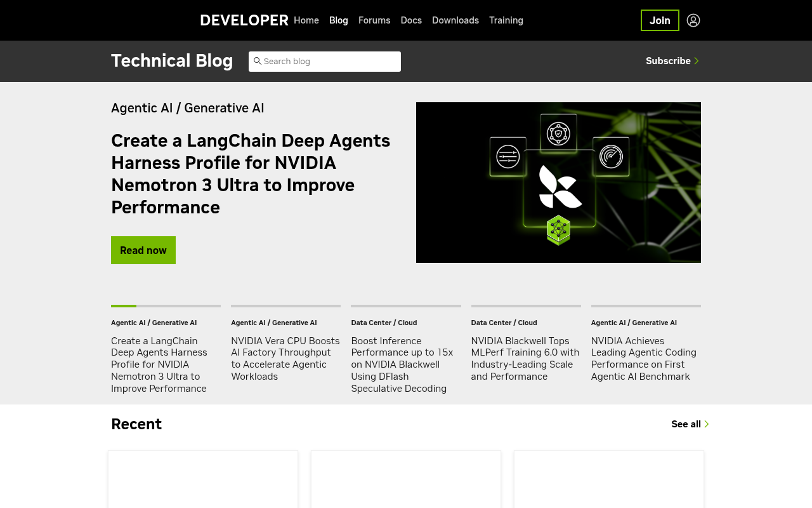
Task: Click Data Center / Cloud tag above MLPerf article
Action: click(x=504, y=323)
